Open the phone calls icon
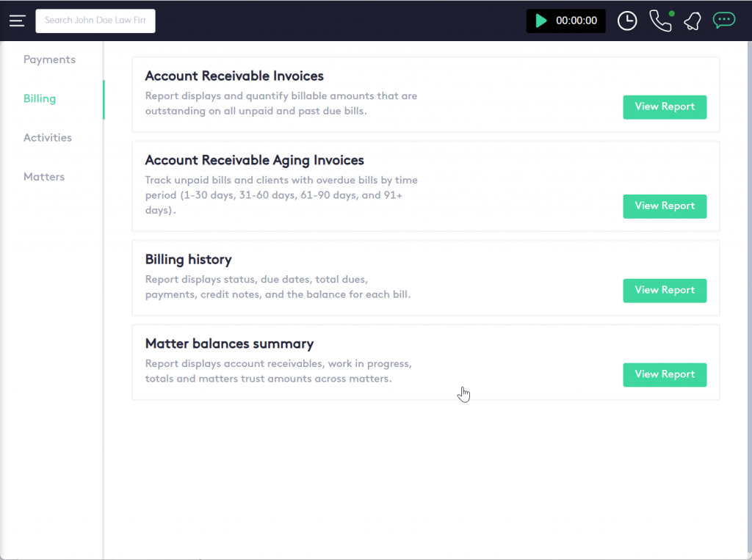 tap(660, 21)
